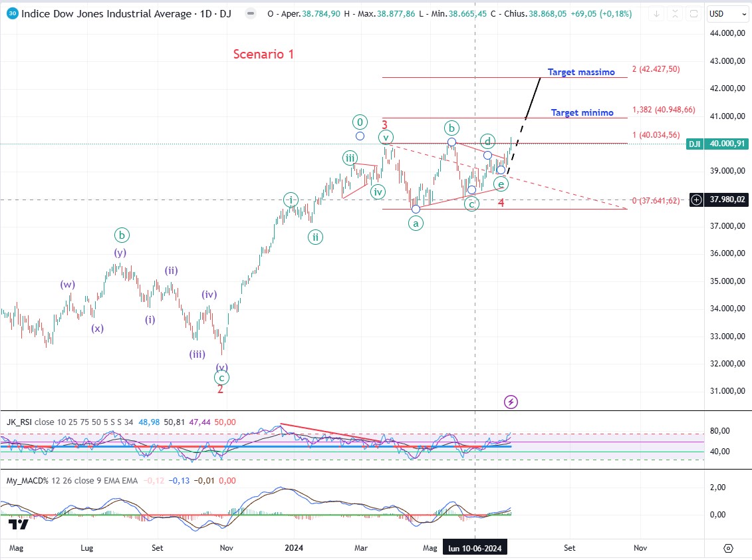Image resolution: width=752 pixels, height=560 pixels.
Task: Click the 42.000,00 price scale label
Action: 727,88
